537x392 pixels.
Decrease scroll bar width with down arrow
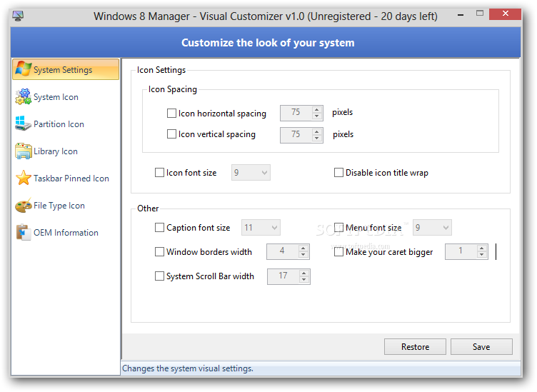click(x=303, y=279)
